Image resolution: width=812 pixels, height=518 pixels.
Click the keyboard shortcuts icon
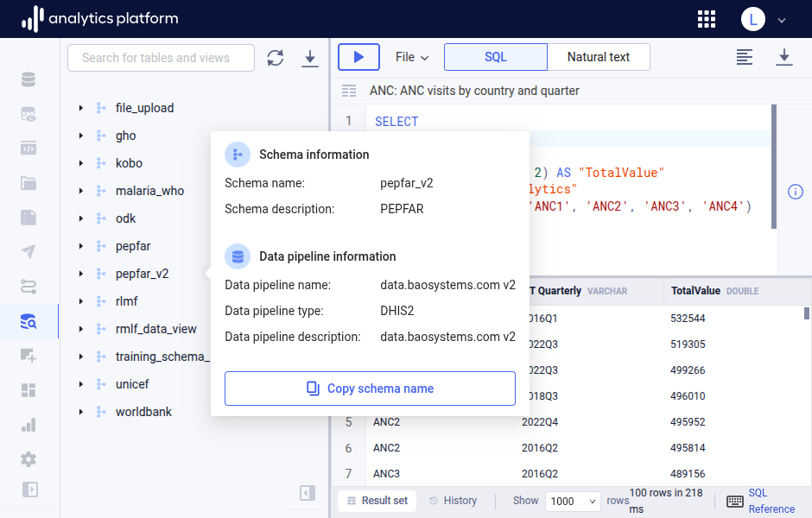pos(735,501)
